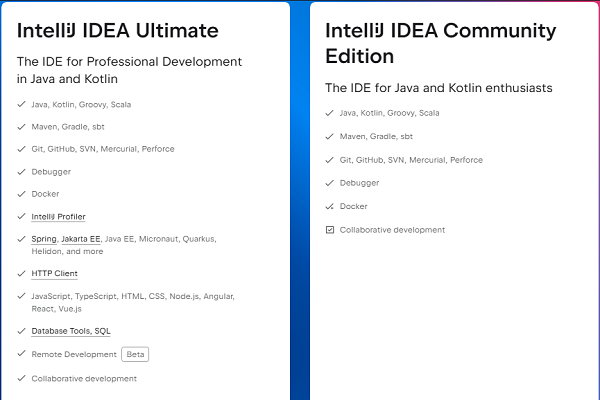600x400 pixels.
Task: Click the checkmark beside Ultimate Debugger
Action: (21, 171)
